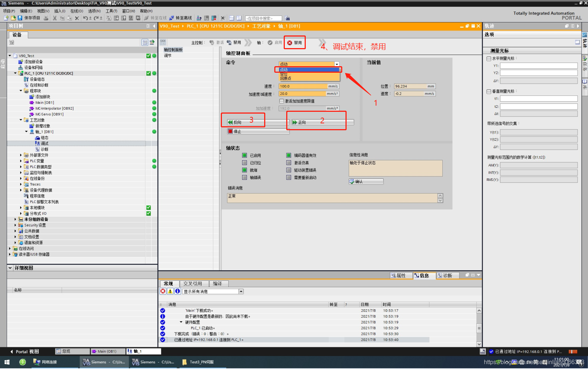Expand the 在线访问 node
The width and height of the screenshot is (588, 369).
tap(10, 249)
